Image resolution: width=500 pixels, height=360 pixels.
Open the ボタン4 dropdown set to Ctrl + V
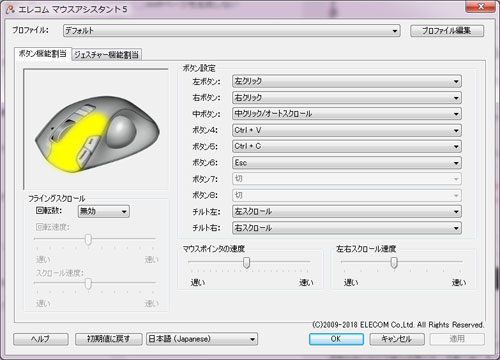pyautogui.click(x=347, y=130)
